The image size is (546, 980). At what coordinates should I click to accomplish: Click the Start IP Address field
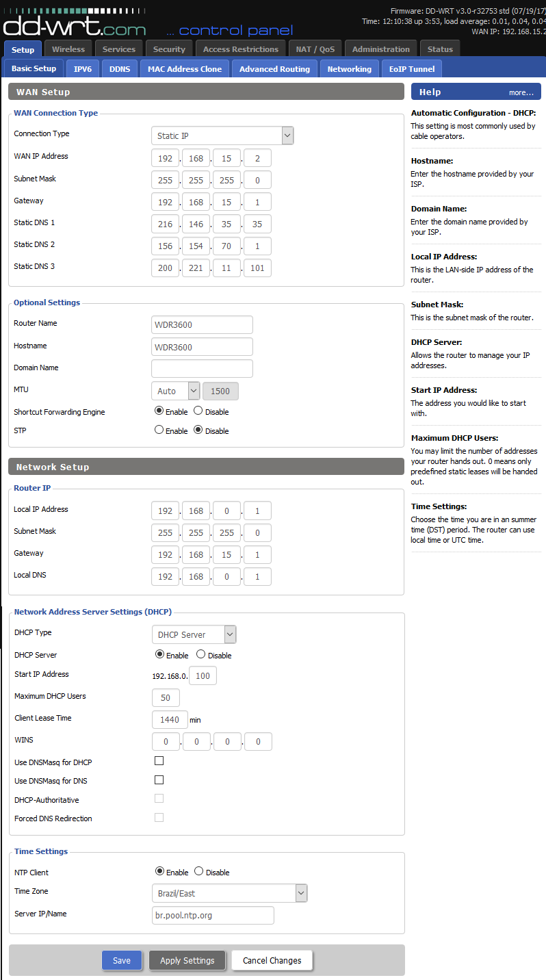click(203, 676)
